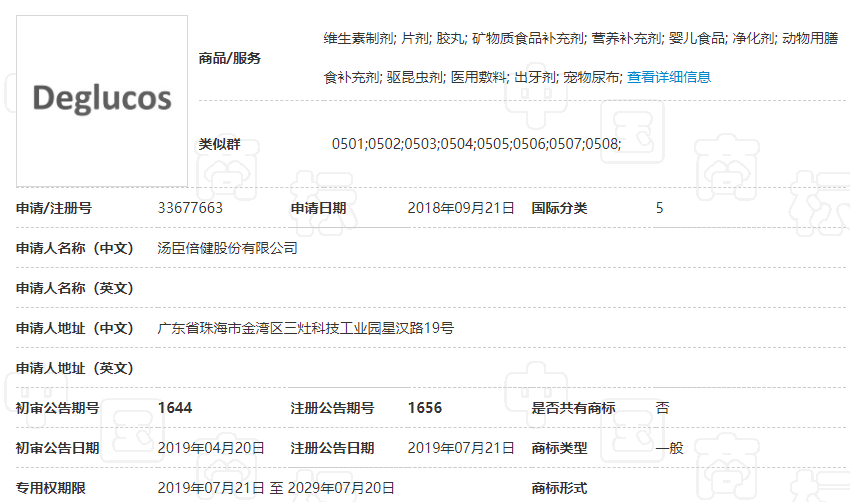Click the 是否共有商标 label
The height and width of the screenshot is (502, 850).
pos(574,408)
